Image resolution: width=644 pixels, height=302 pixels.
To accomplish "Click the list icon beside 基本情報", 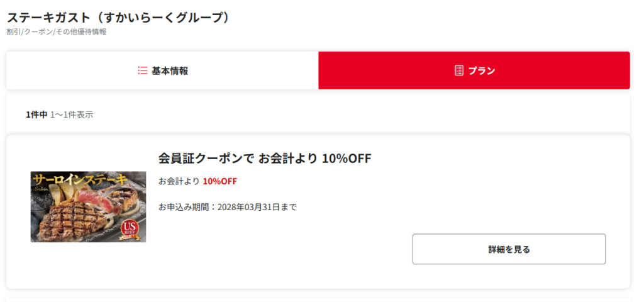I will pyautogui.click(x=143, y=70).
